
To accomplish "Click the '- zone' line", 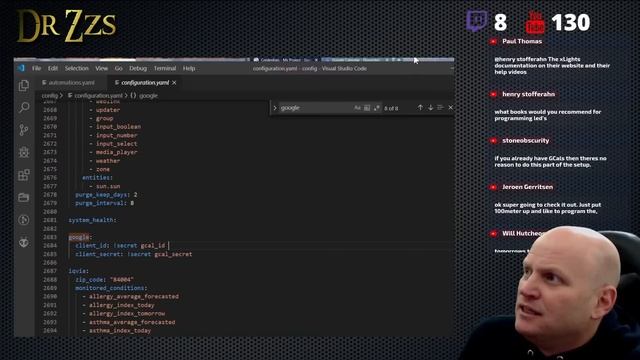I will (99, 169).
